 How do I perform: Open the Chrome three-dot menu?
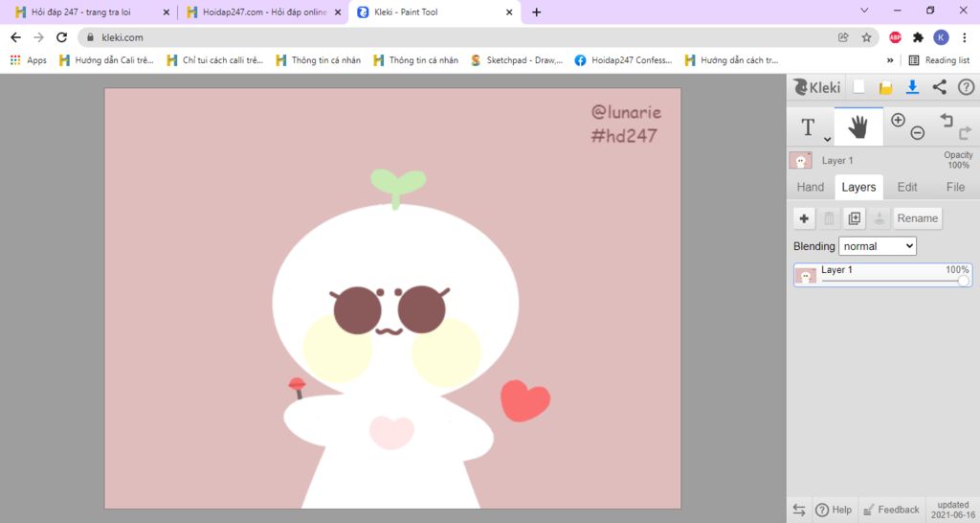(965, 37)
